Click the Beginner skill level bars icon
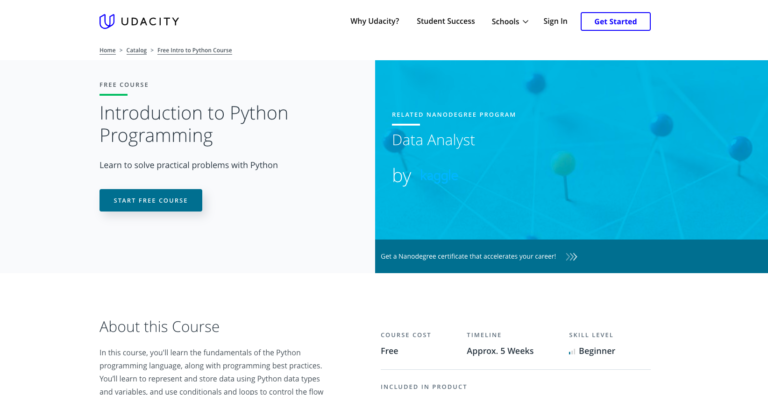The height and width of the screenshot is (395, 768). click(572, 351)
